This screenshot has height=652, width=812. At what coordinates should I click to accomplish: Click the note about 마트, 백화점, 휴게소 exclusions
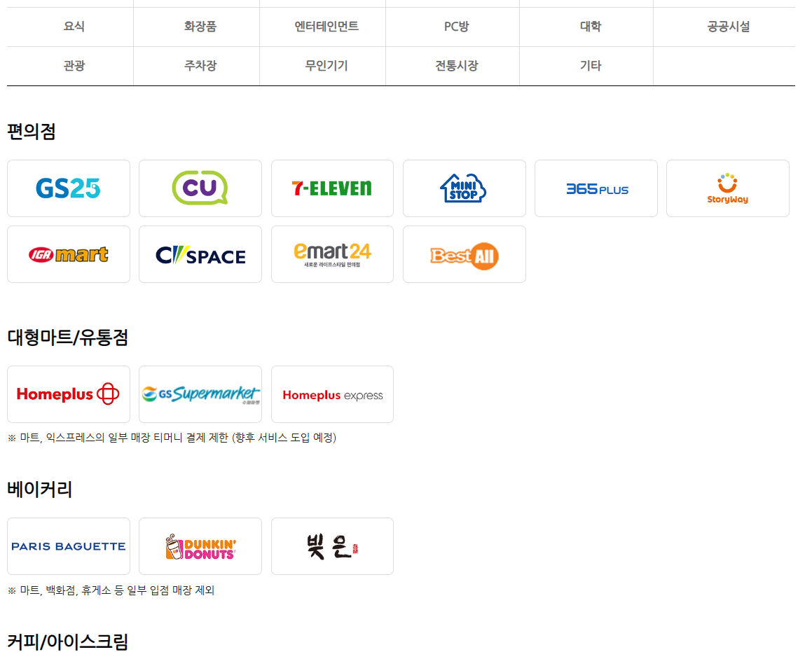111,590
